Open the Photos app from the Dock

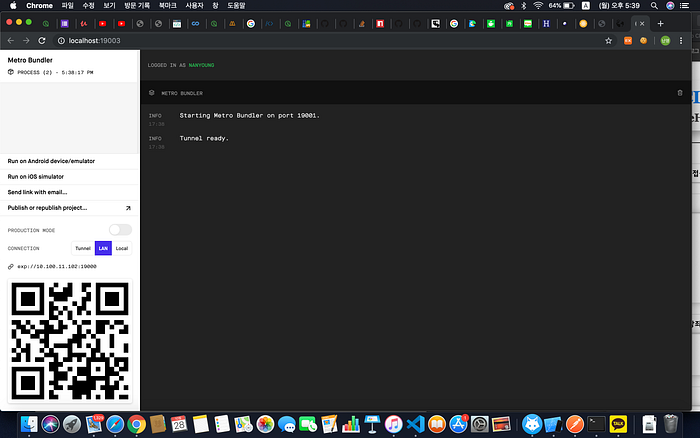(265, 424)
